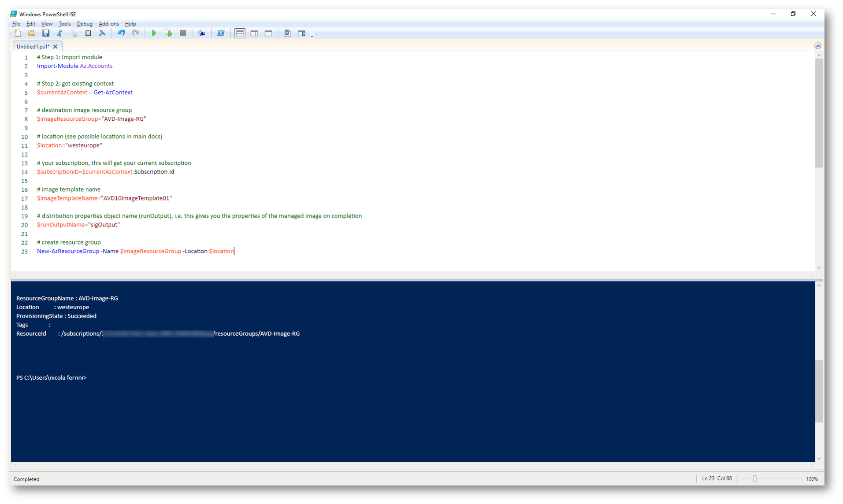Save the script with the floppy disk icon
This screenshot has width=843, height=504.
[46, 33]
